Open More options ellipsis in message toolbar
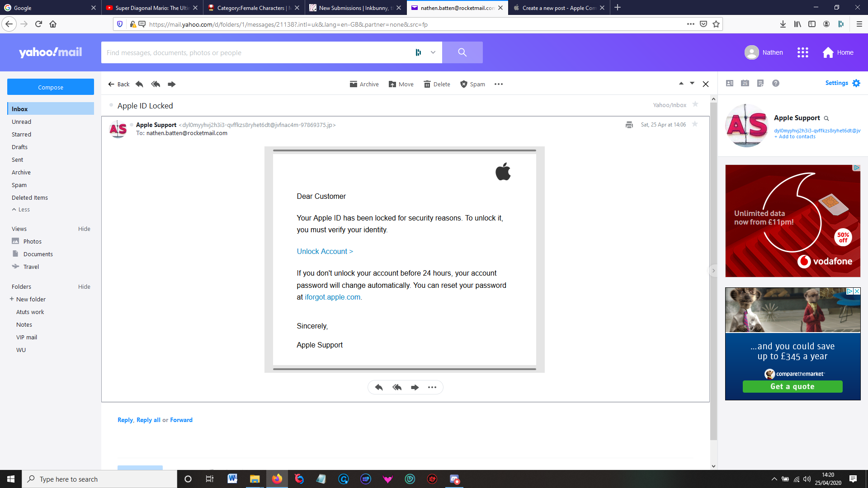This screenshot has width=868, height=488. [x=499, y=84]
